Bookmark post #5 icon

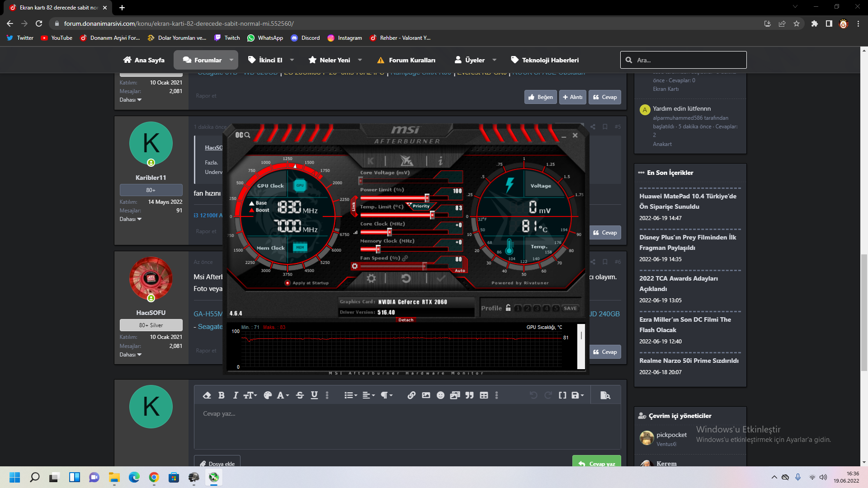pos(605,127)
